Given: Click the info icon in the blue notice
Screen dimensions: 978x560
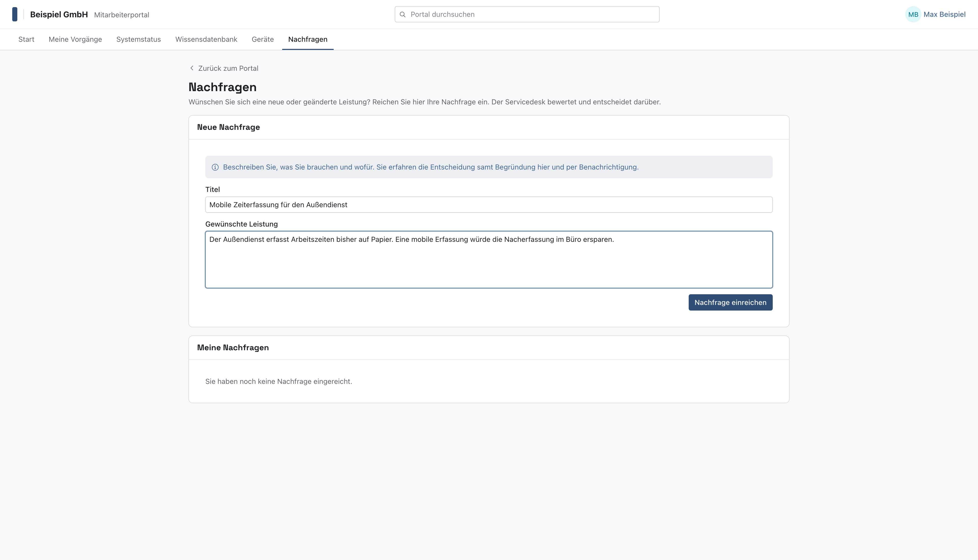Looking at the screenshot, I should 215,167.
